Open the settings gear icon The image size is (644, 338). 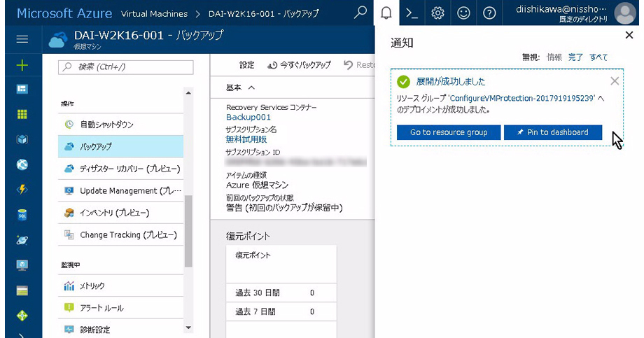point(438,13)
